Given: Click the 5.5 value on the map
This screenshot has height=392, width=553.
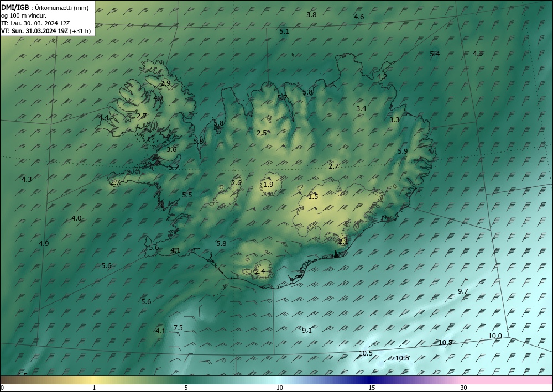Looking at the screenshot, I should [x=187, y=195].
